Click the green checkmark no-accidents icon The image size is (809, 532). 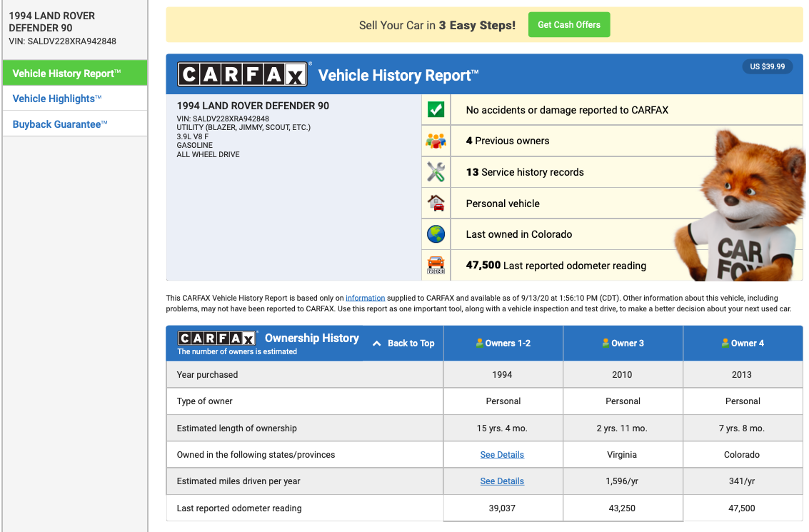click(436, 109)
